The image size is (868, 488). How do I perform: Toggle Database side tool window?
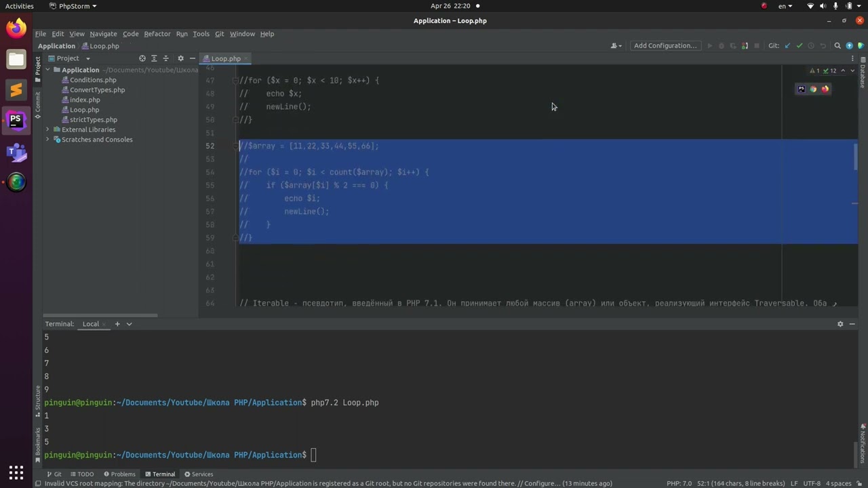pos(863,73)
